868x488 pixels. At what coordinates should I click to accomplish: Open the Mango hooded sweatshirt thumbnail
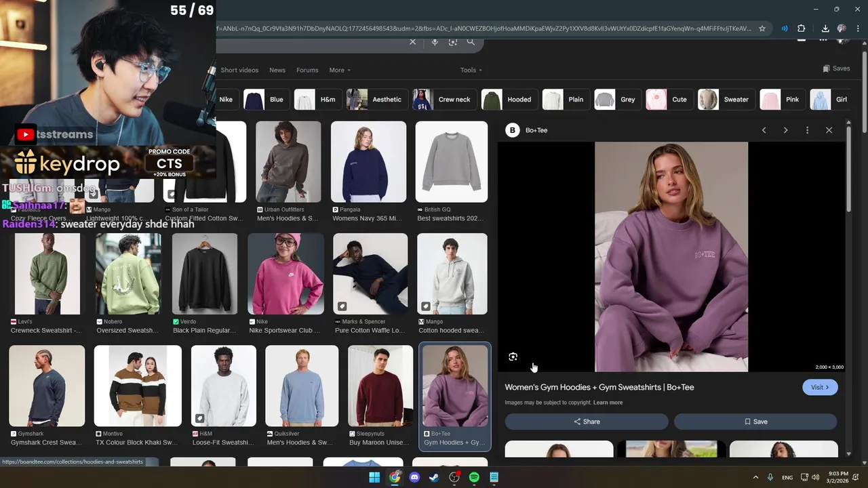[x=452, y=274]
